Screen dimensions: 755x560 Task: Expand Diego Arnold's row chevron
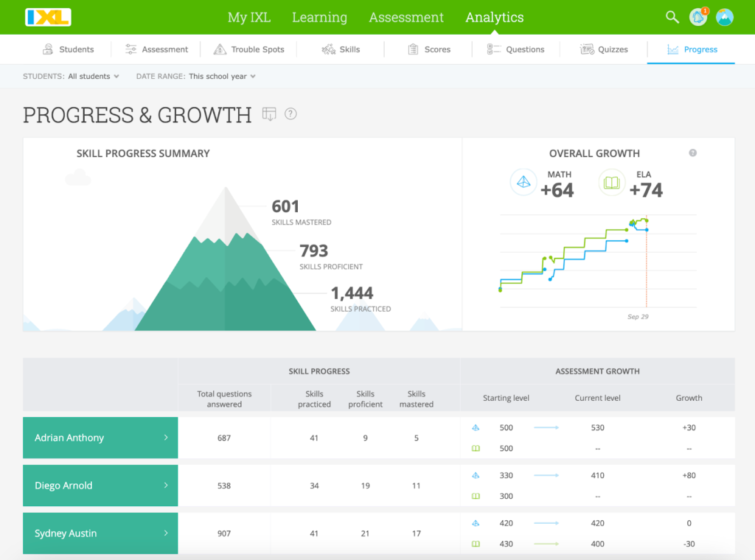click(x=166, y=485)
